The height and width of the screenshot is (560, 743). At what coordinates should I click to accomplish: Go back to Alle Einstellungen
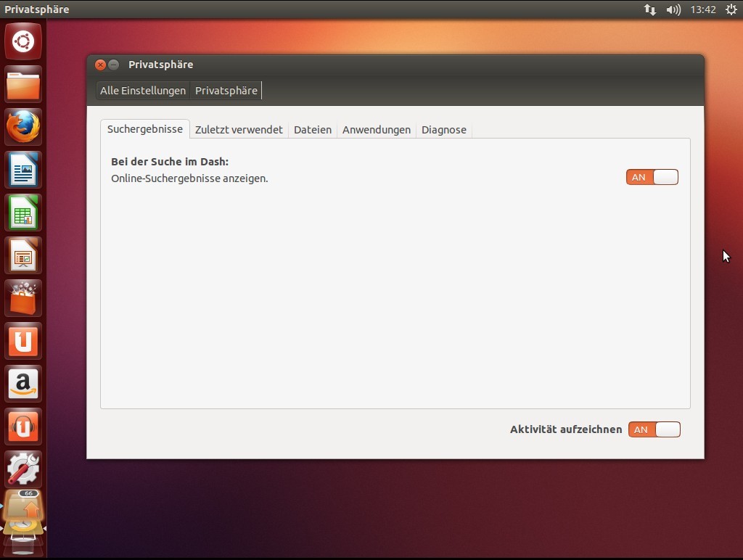[x=143, y=91]
